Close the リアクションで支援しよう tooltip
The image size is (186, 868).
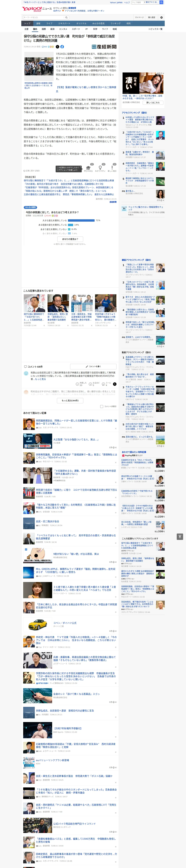tap(80, 167)
